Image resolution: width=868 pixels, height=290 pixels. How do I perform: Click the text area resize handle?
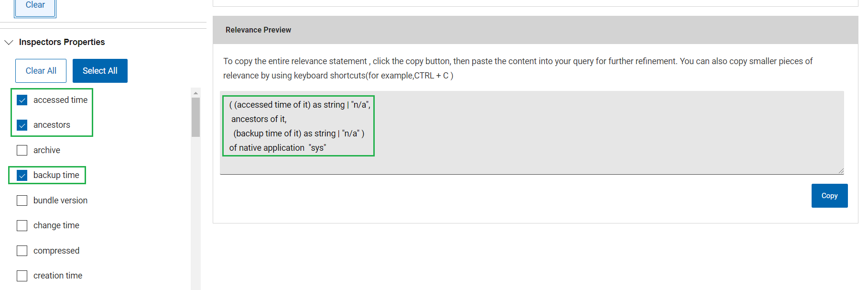click(x=841, y=171)
